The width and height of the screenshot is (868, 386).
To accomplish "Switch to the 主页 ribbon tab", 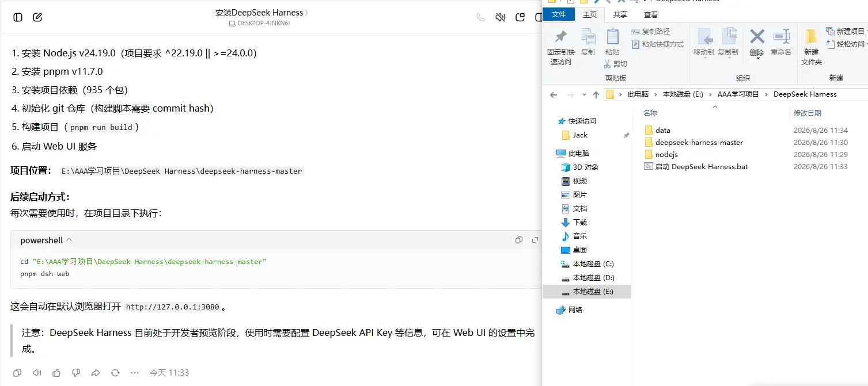I will coord(590,15).
